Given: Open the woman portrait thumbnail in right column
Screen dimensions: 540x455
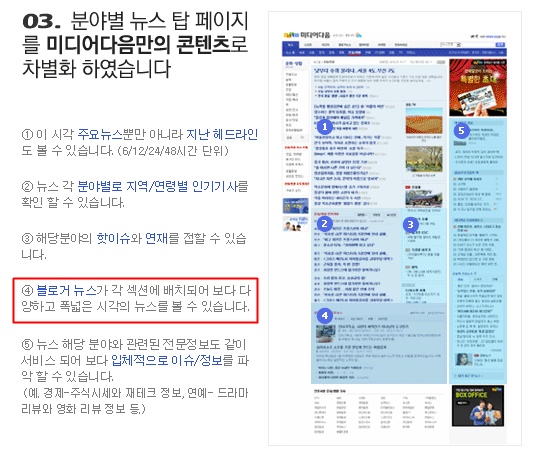Looking at the screenshot, I should (x=464, y=360).
